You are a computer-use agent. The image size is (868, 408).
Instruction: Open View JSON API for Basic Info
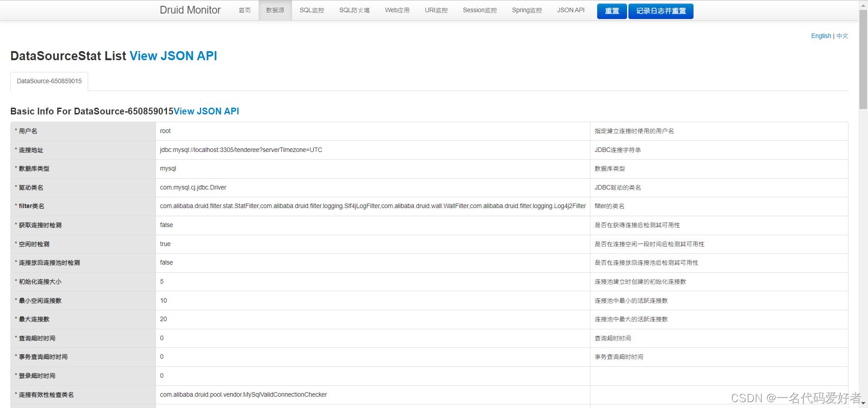[x=206, y=111]
